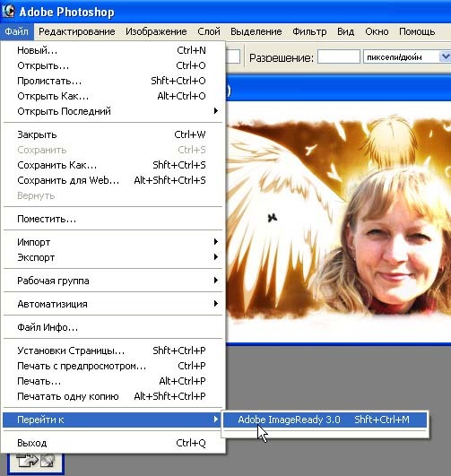The width and height of the screenshot is (451, 476).
Task: Open the Редактирование menu
Action: 77,31
